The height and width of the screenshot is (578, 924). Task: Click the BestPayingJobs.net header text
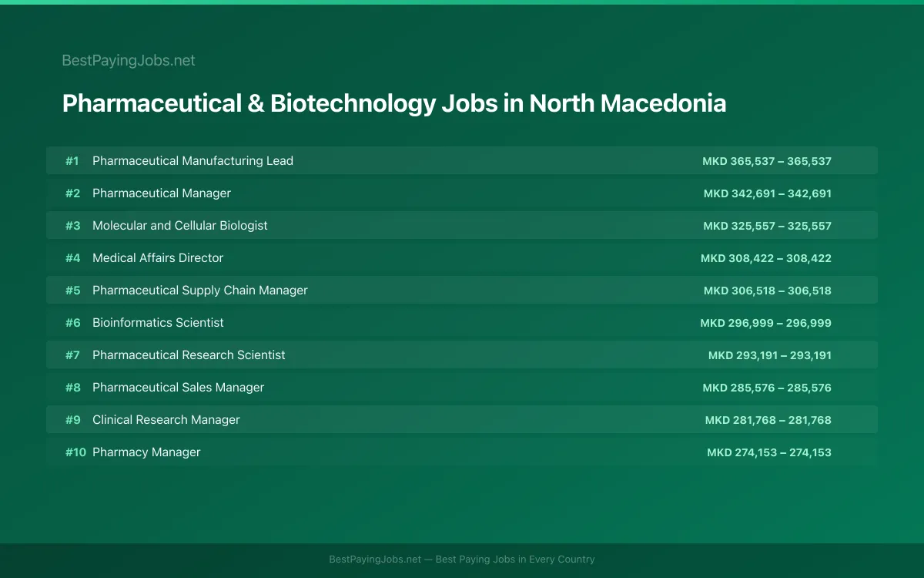point(129,60)
